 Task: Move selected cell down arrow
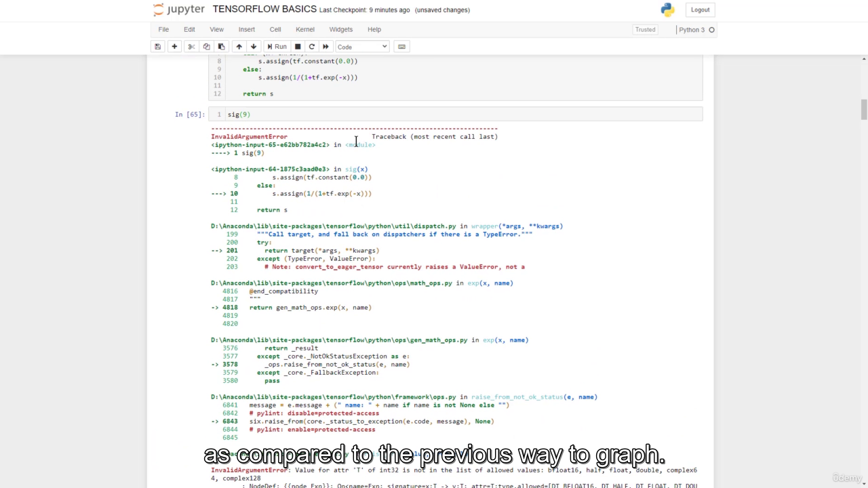(254, 47)
